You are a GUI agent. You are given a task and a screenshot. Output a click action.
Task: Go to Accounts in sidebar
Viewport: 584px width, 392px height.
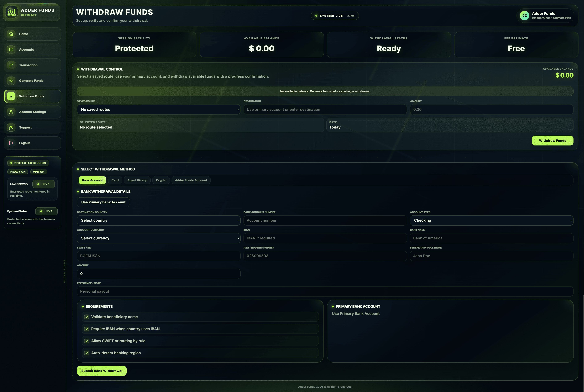32,50
